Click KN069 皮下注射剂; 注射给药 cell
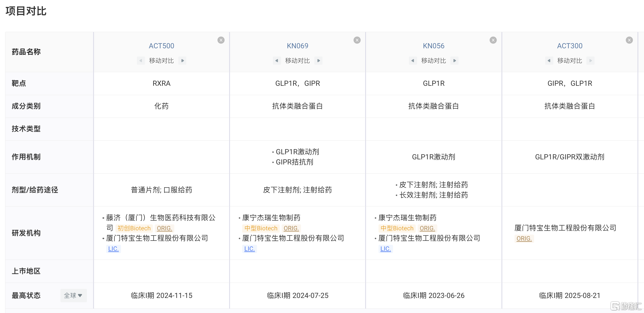 (297, 190)
